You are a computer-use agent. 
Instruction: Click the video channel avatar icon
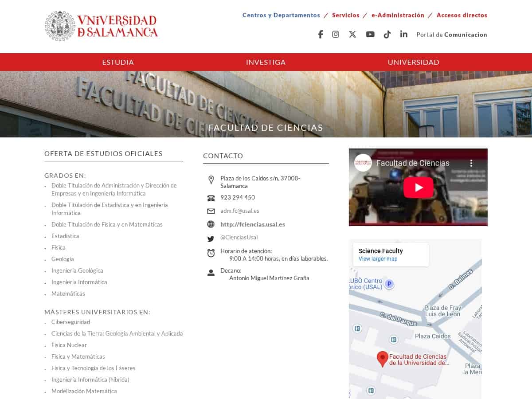point(363,163)
